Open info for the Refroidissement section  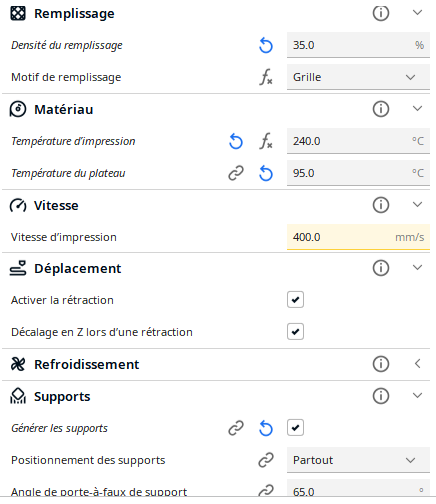click(381, 364)
